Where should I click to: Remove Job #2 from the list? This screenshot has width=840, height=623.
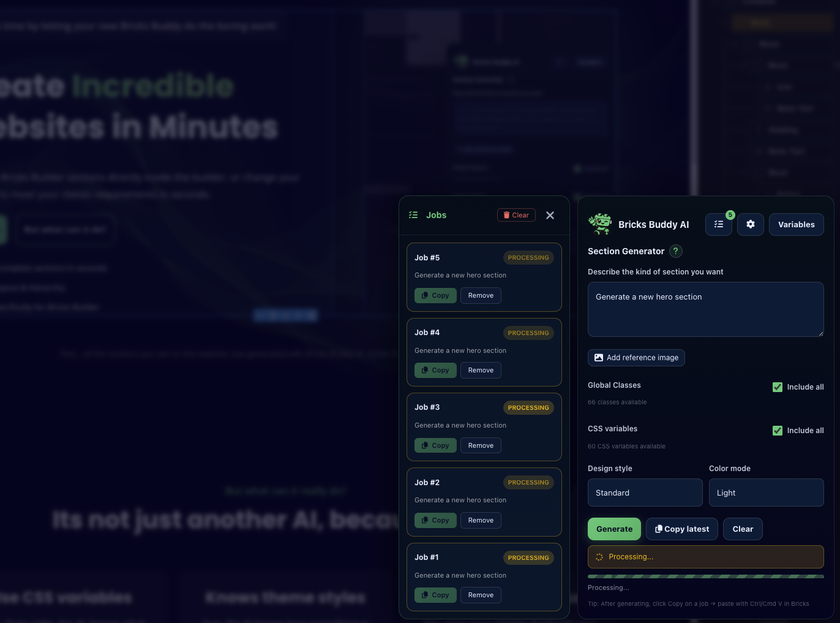pos(481,520)
